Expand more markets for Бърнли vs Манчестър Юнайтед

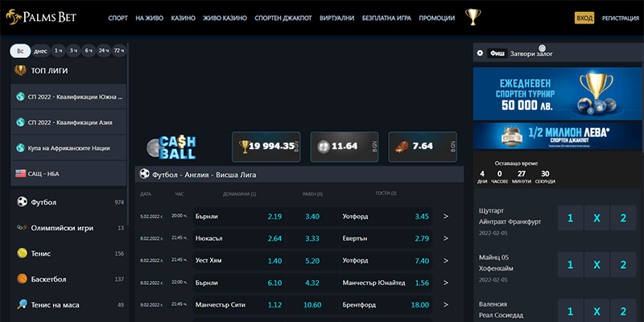click(446, 283)
